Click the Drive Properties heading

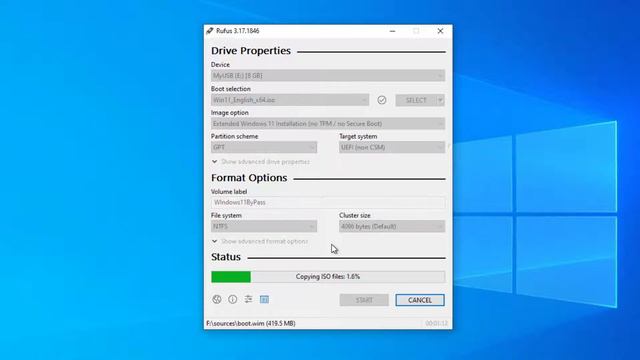(251, 51)
